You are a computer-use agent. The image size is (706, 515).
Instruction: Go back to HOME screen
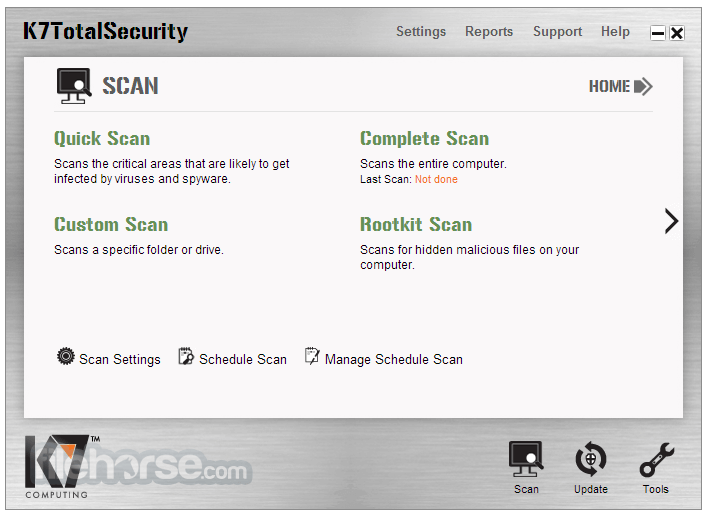610,86
